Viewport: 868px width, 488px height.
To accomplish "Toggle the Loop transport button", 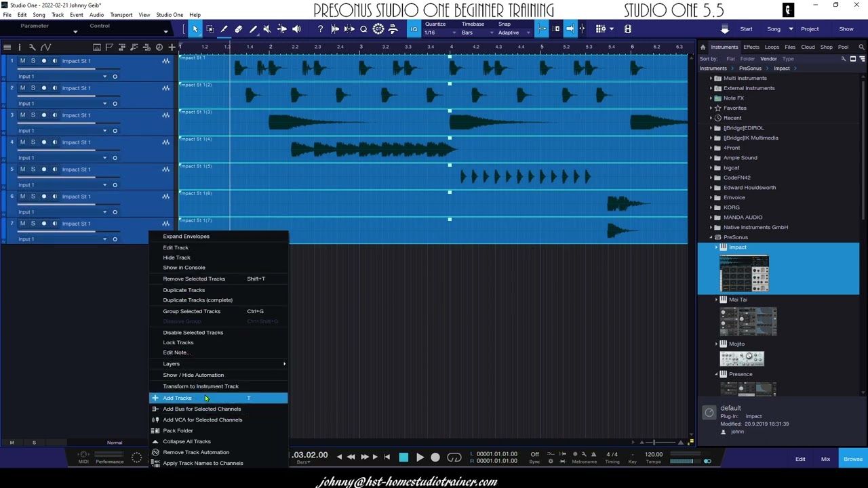I will point(454,457).
